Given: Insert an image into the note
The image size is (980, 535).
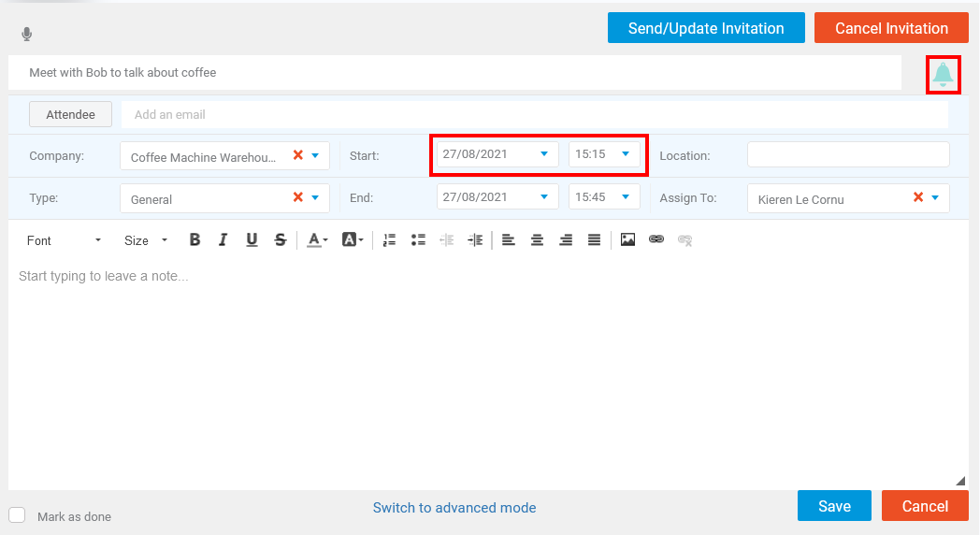Looking at the screenshot, I should coord(627,239).
